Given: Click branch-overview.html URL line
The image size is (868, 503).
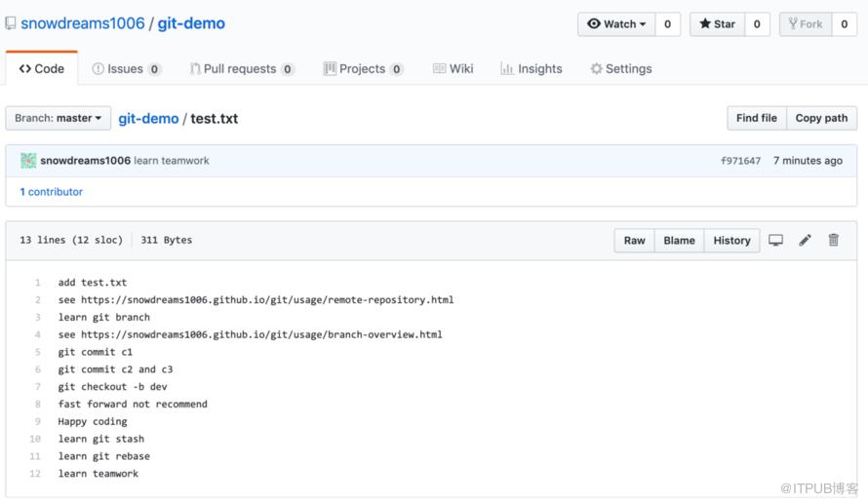Looking at the screenshot, I should pyautogui.click(x=251, y=334).
